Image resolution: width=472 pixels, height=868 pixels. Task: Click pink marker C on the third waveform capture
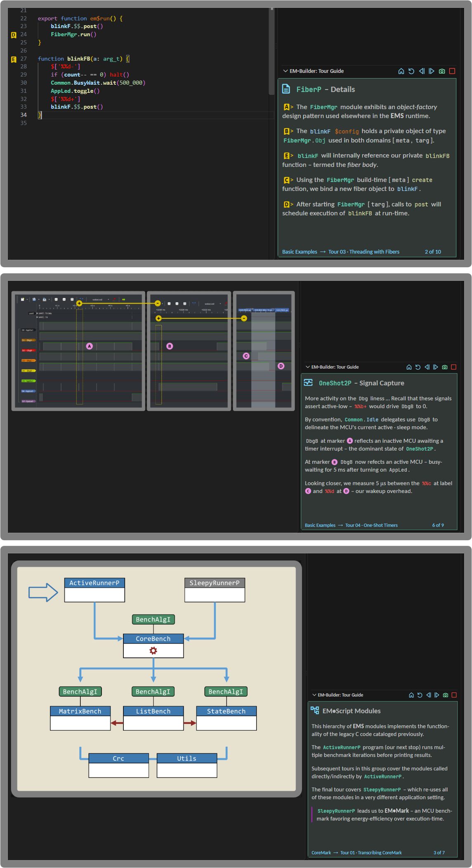(x=246, y=356)
